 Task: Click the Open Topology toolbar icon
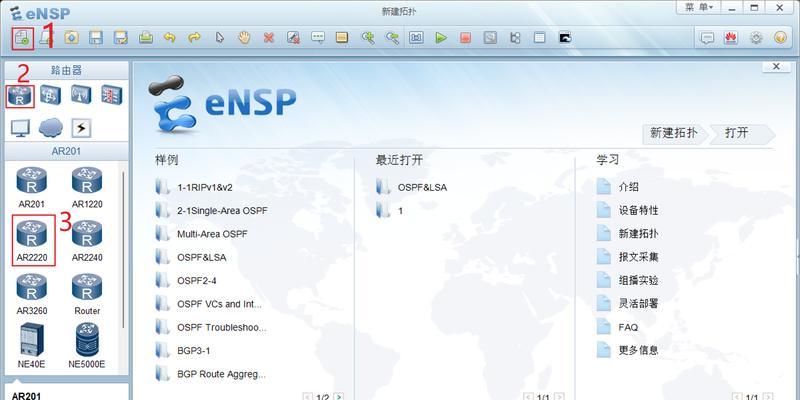coord(71,38)
